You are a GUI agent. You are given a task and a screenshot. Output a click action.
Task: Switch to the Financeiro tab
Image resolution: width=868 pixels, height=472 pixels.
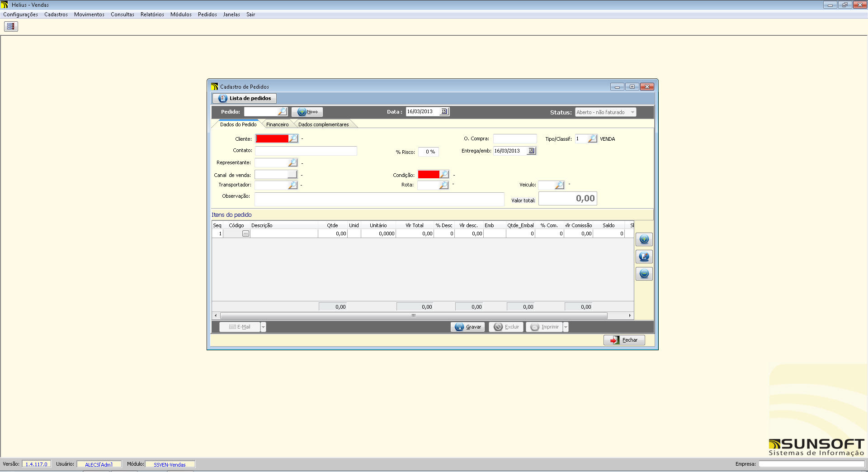[x=277, y=124]
